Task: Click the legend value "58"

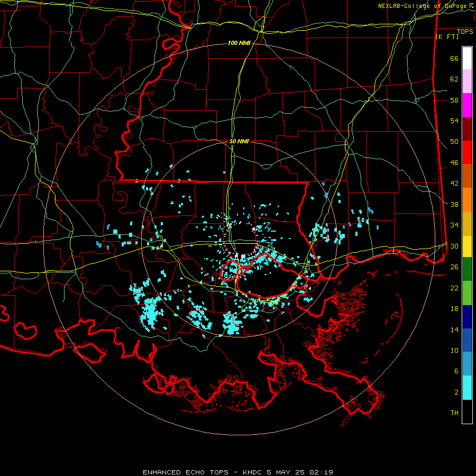Action: tap(454, 100)
